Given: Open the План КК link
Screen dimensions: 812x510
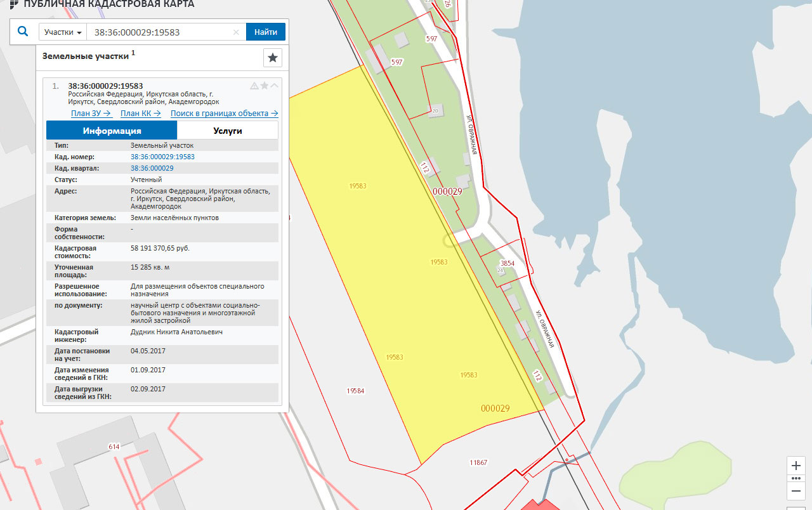Looking at the screenshot, I should (140, 114).
